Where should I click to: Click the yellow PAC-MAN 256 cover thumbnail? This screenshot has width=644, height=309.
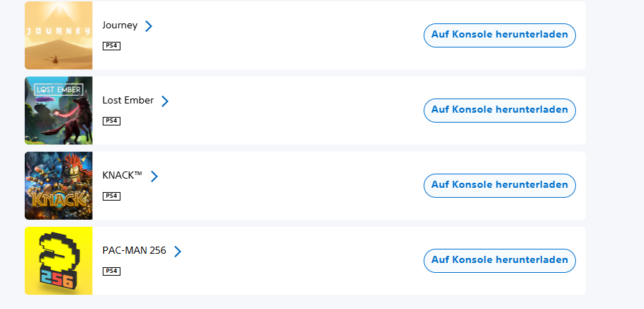59,261
